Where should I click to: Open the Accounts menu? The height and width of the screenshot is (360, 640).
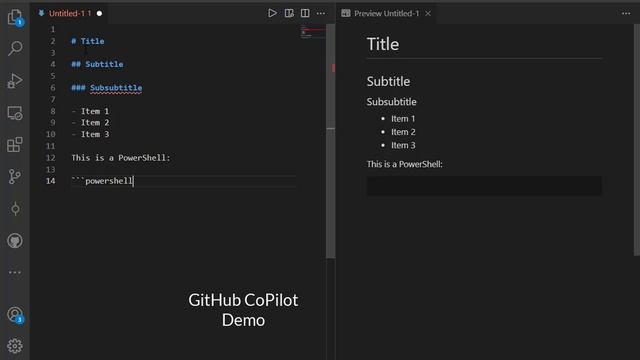coord(15,315)
